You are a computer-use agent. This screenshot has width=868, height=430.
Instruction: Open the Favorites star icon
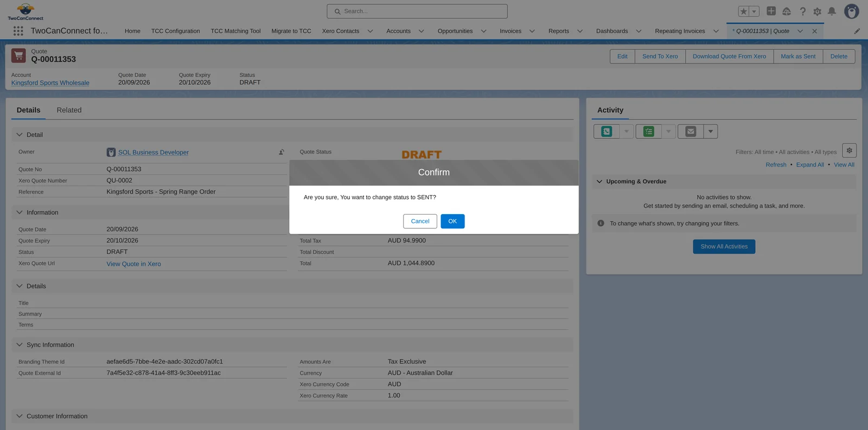(744, 11)
